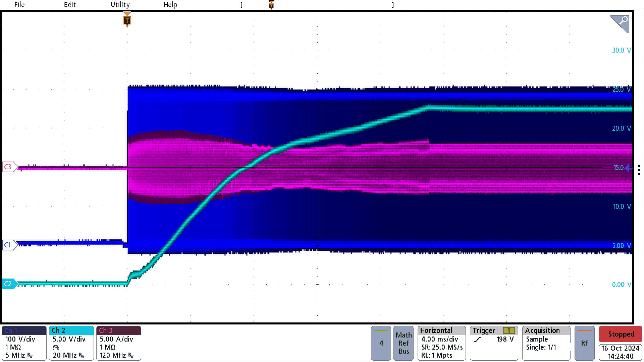Open the File menu
Viewport: 644px width, 362px height.
click(19, 5)
